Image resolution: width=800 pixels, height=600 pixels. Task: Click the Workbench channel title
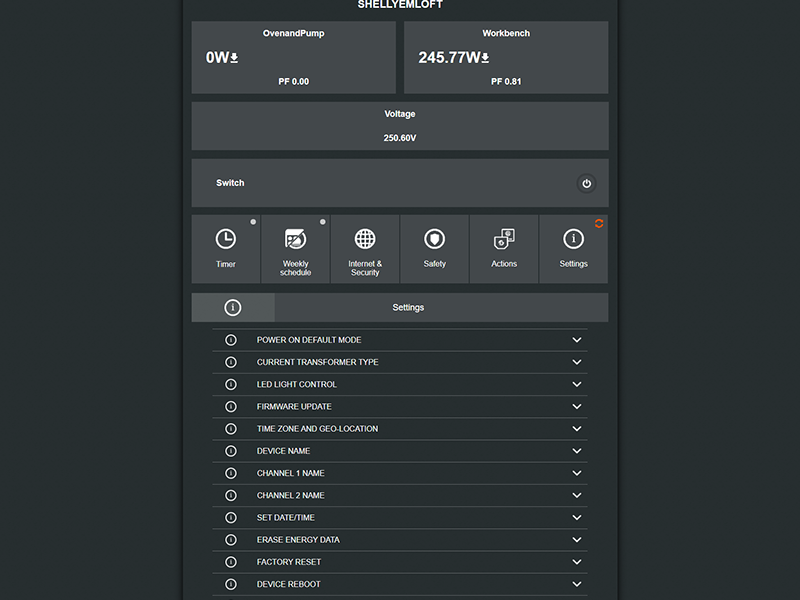[x=506, y=33]
